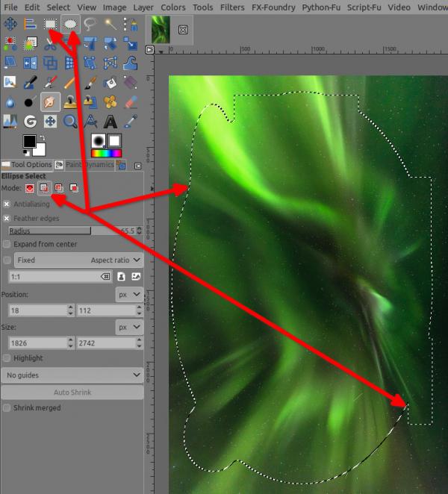The width and height of the screenshot is (448, 494).
Task: Open the Fixed Aspect ratio dropdown
Action: coord(79,260)
